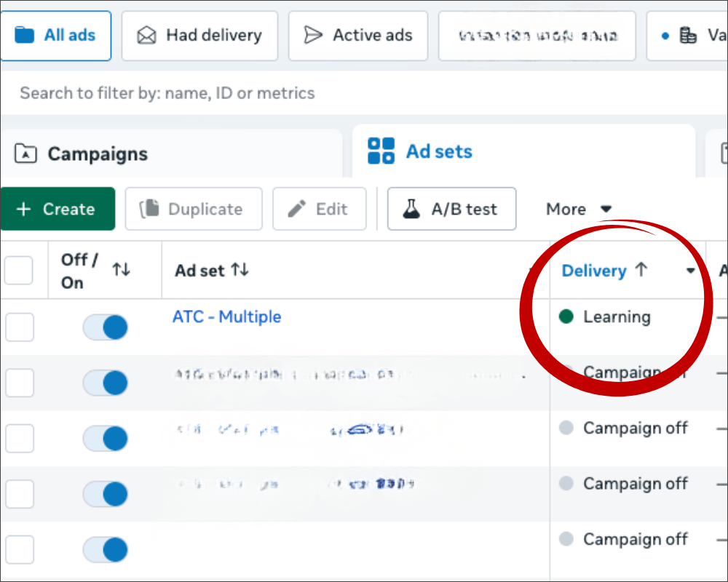Click the green Learning status dot

coord(566,316)
